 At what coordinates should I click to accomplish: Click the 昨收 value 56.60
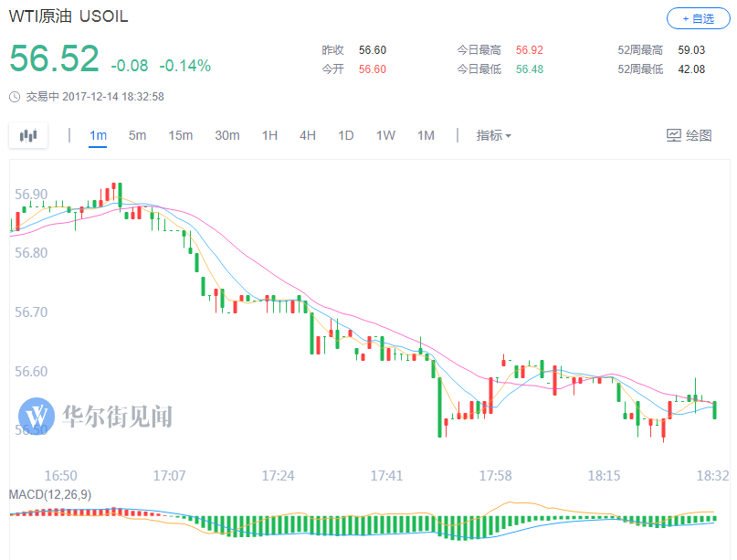click(373, 50)
